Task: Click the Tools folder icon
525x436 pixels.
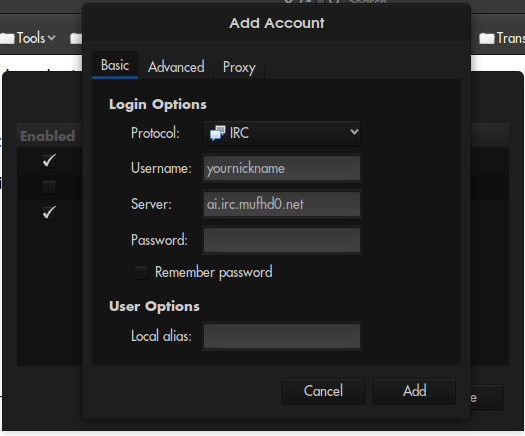Action: (x=7, y=38)
